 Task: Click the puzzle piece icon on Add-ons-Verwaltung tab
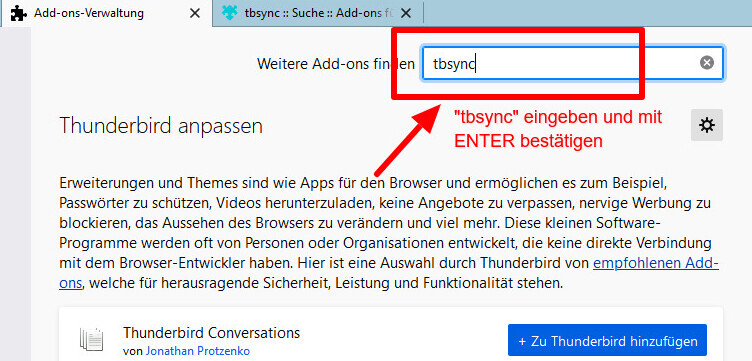click(18, 13)
